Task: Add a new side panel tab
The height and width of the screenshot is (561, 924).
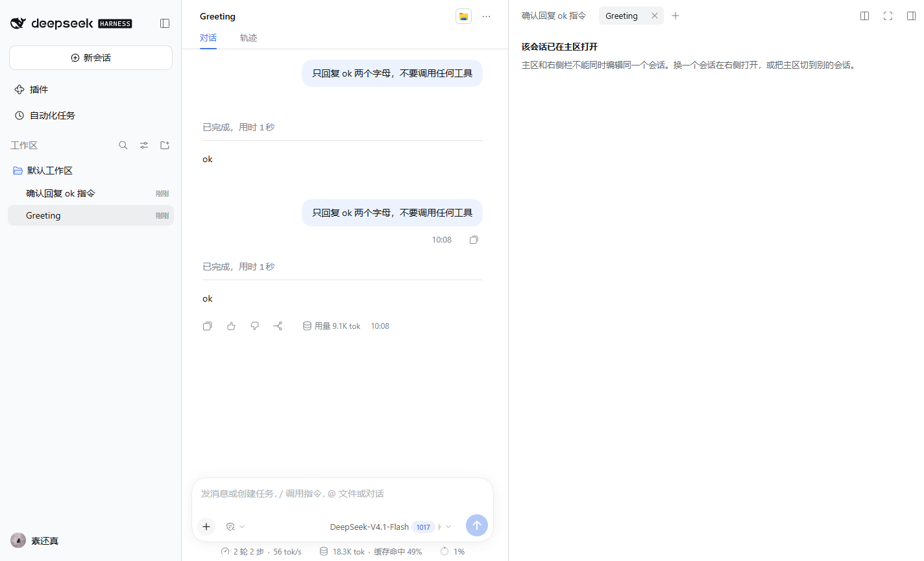Action: point(675,16)
